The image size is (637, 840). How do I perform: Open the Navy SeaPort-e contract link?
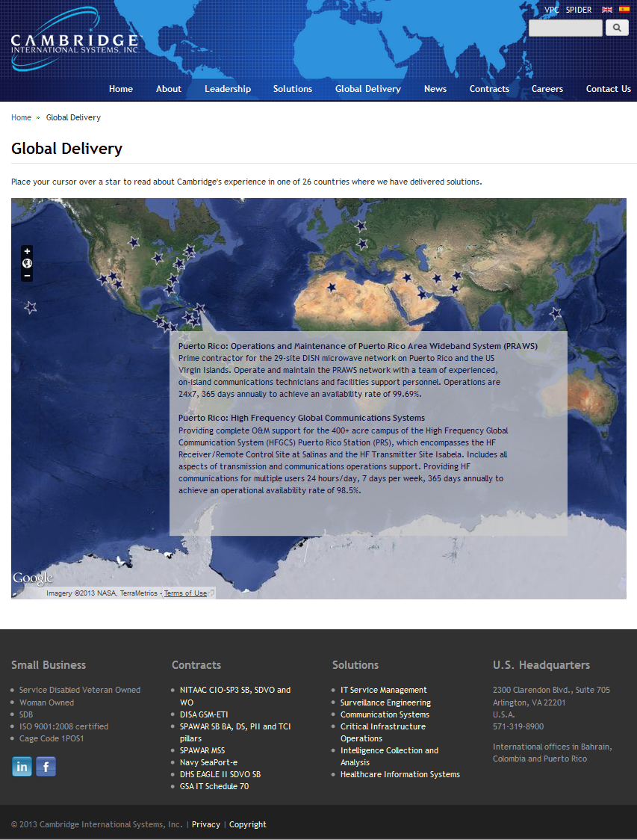pyautogui.click(x=208, y=762)
